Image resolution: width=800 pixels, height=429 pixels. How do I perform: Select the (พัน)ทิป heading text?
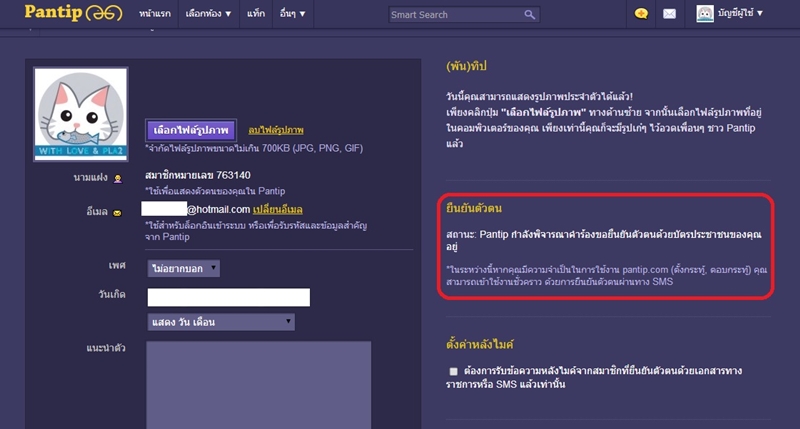466,66
